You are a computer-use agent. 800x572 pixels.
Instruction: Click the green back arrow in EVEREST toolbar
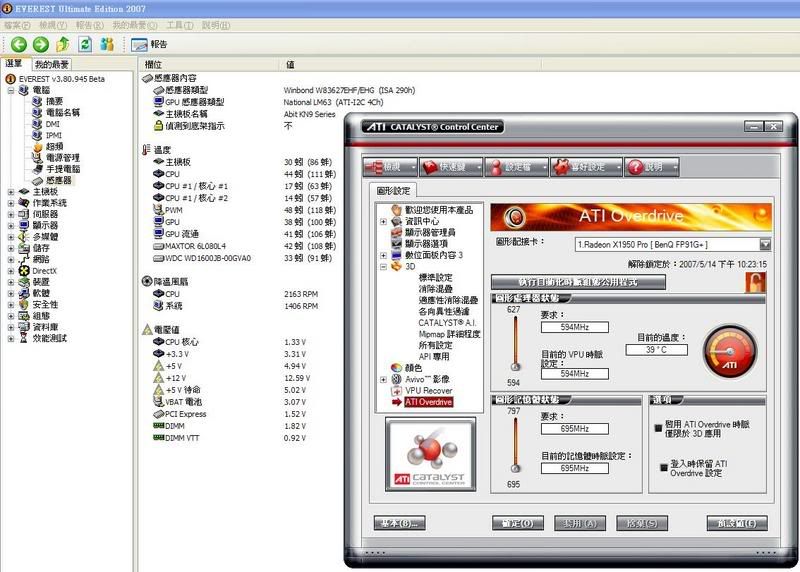pos(18,44)
